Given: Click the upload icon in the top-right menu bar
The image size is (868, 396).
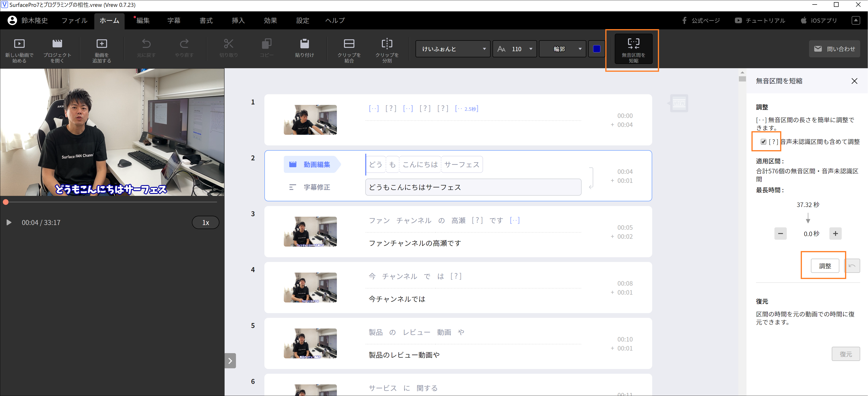Looking at the screenshot, I should [x=856, y=21].
